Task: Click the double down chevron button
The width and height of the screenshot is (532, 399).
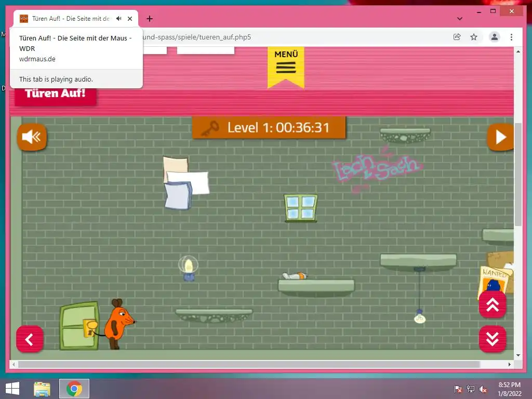Action: pos(493,339)
